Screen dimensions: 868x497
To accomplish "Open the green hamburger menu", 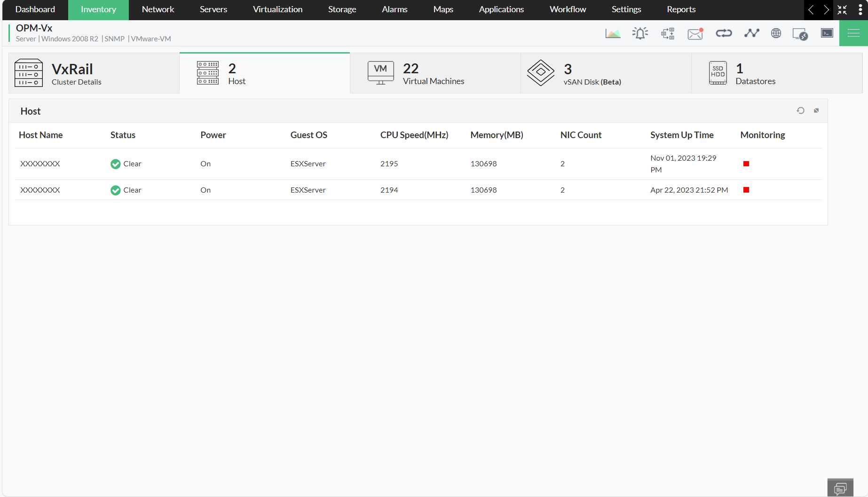I will [x=853, y=33].
